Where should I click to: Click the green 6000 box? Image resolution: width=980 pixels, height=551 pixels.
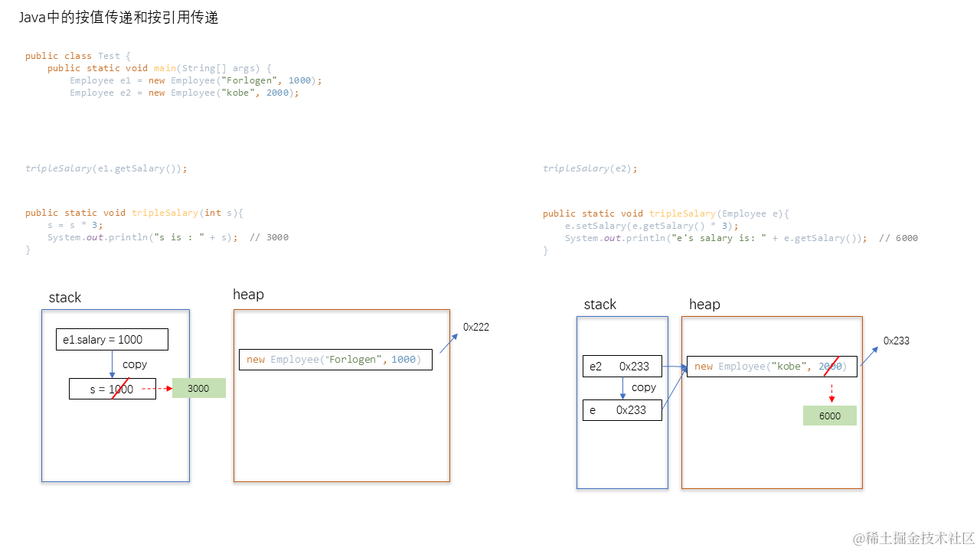830,416
